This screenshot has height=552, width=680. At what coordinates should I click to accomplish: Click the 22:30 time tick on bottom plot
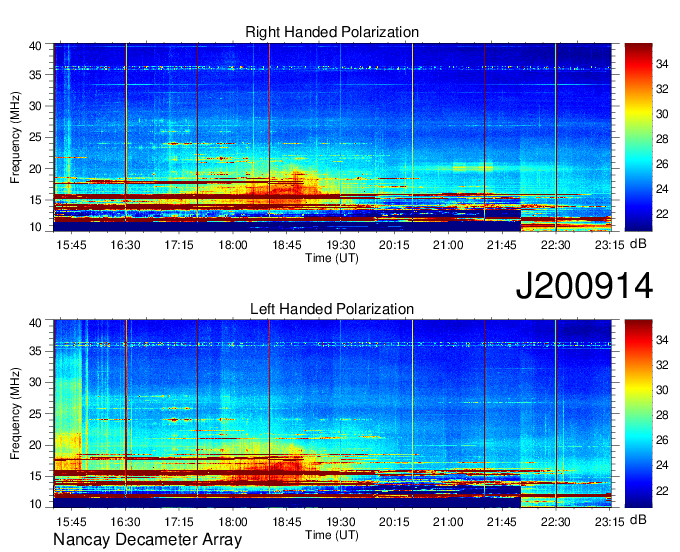[556, 522]
